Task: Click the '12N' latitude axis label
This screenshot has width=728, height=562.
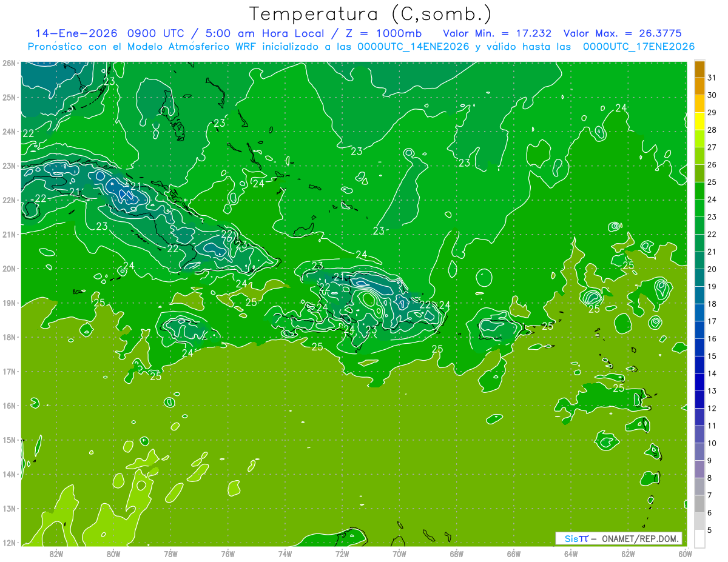Action: pyautogui.click(x=9, y=543)
